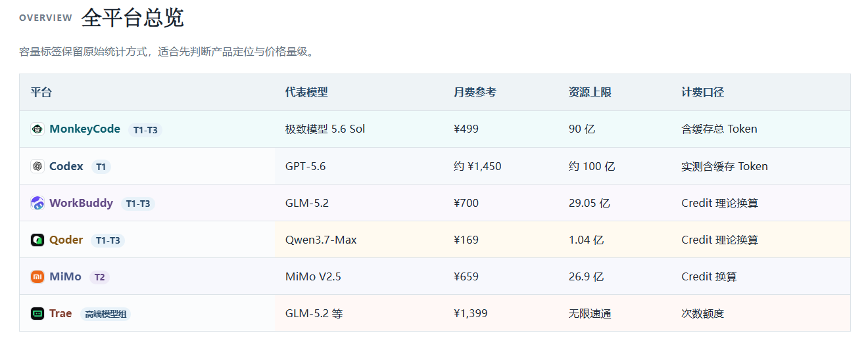Click the 平台 column header
The height and width of the screenshot is (350, 868).
pos(41,92)
